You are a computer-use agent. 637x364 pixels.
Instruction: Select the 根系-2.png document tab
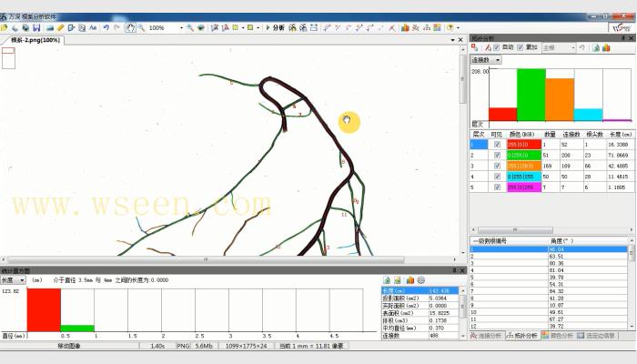[35, 40]
